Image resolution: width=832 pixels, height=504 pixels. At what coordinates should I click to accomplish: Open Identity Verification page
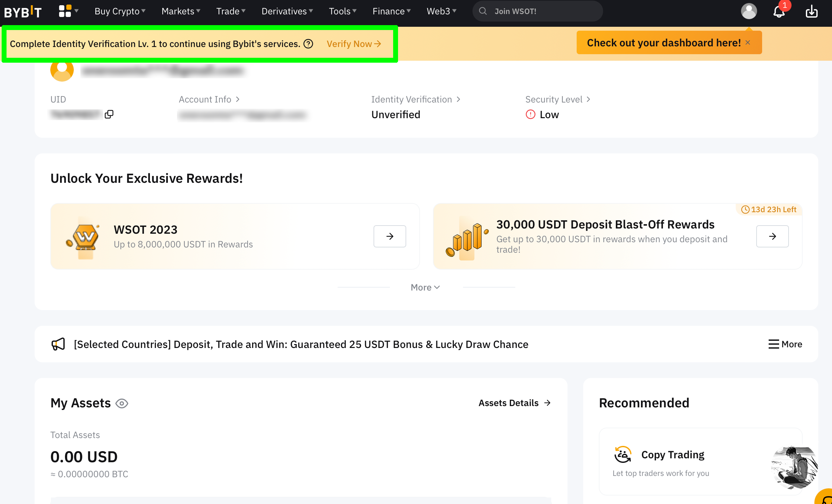click(416, 99)
